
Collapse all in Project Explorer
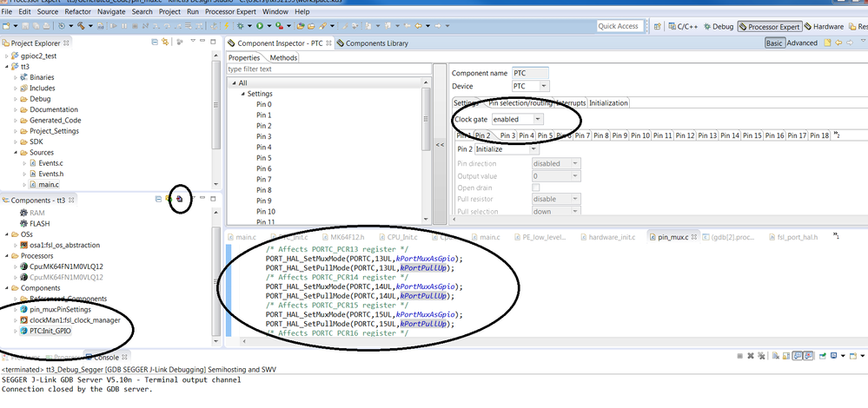coord(155,42)
